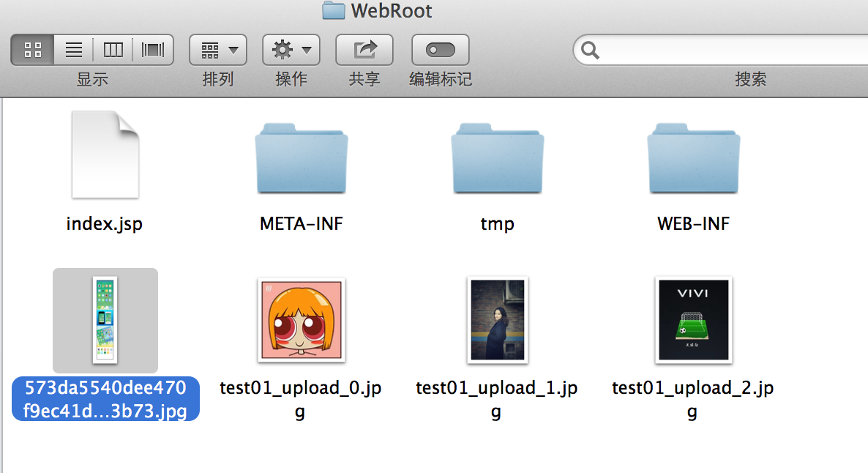
Task: Select the tmp folder
Action: click(x=497, y=158)
